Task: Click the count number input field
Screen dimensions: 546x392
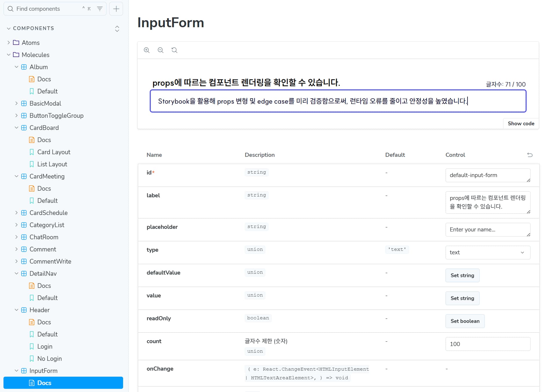Action: tap(487, 344)
